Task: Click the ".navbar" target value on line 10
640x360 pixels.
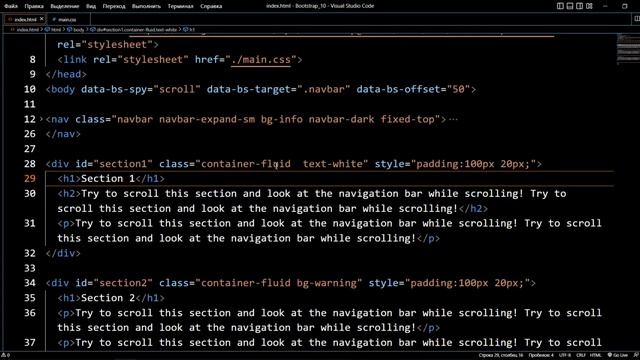Action: coord(324,89)
